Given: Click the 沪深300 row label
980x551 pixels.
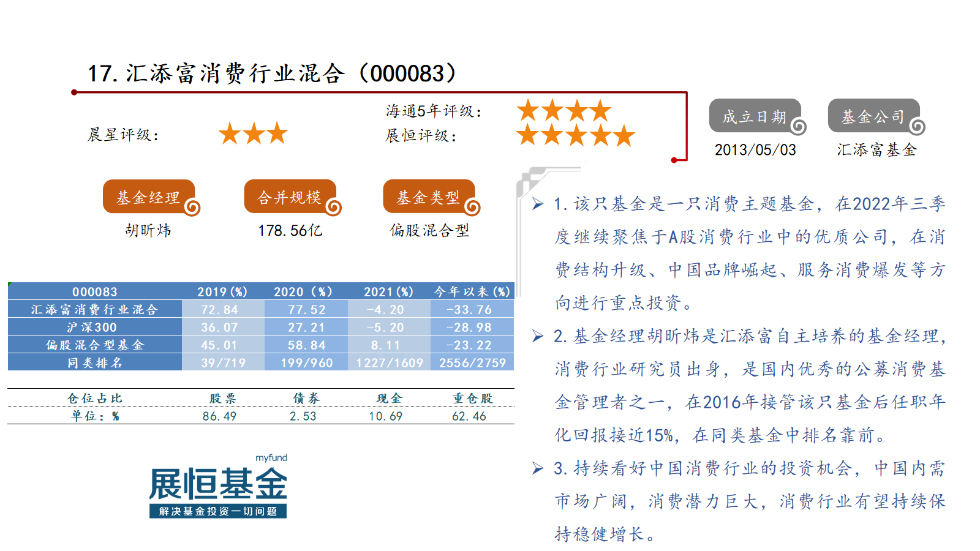Looking at the screenshot, I should tap(95, 327).
